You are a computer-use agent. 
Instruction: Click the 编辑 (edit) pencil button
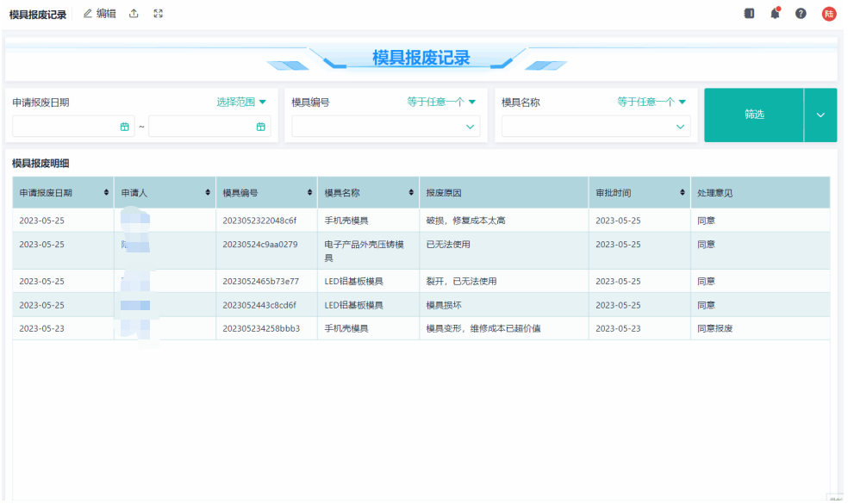point(99,14)
